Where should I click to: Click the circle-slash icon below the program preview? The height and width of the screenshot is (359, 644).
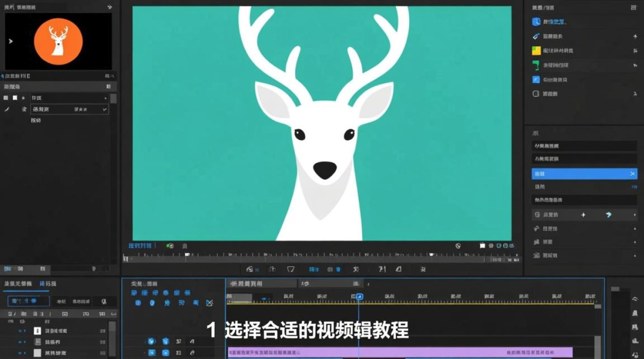(x=458, y=246)
